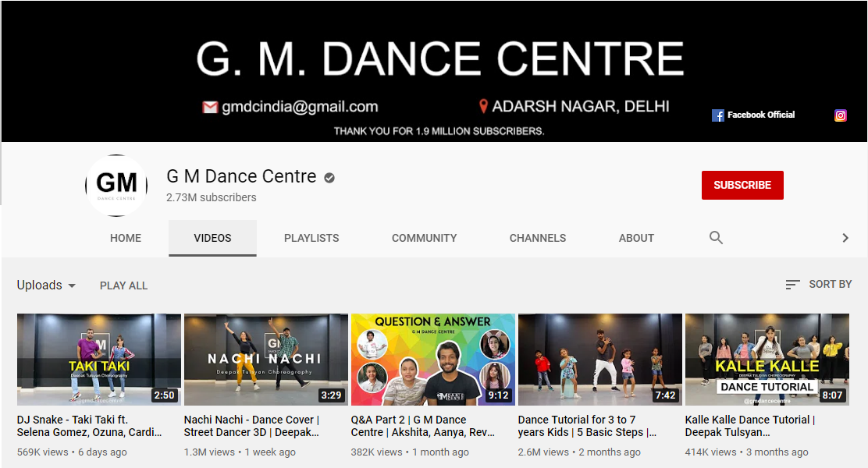This screenshot has height=468, width=868.
Task: Click the gmdcindia@gmail.com banner text
Action: pos(300,107)
